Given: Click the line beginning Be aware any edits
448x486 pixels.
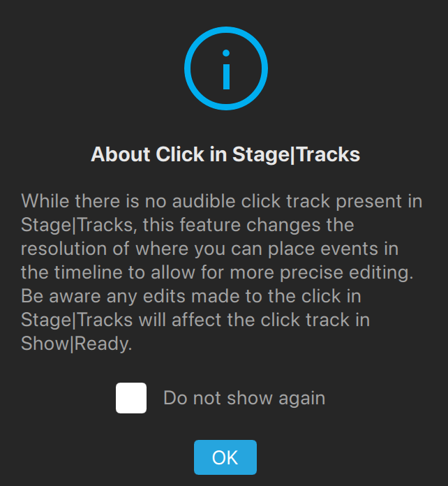Looking at the screenshot, I should [191, 296].
